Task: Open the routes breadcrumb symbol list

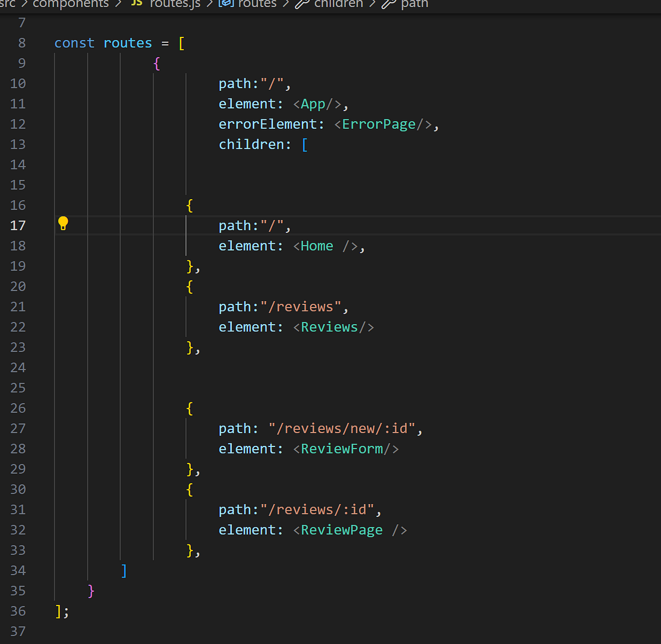Action: click(x=257, y=4)
